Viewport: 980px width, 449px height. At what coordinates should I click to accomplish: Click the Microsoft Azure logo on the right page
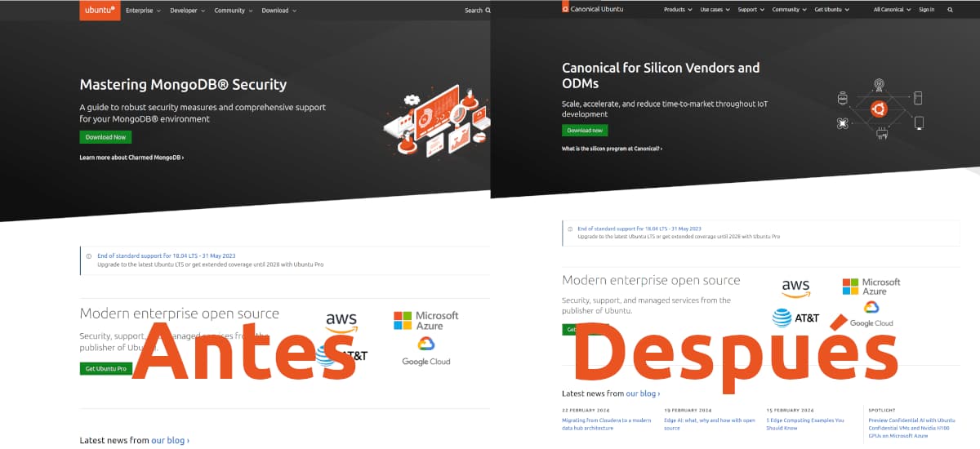(x=871, y=287)
